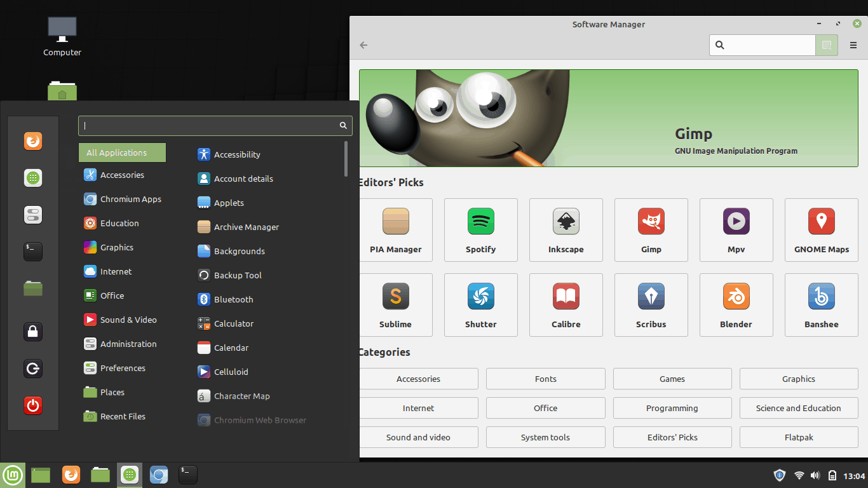Image resolution: width=868 pixels, height=488 pixels.
Task: Open Blender in Editors' Picks
Action: coord(736,305)
